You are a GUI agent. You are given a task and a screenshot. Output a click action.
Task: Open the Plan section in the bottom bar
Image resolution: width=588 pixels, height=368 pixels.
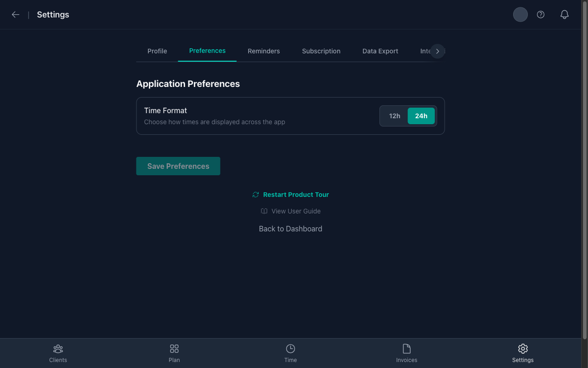click(x=174, y=353)
